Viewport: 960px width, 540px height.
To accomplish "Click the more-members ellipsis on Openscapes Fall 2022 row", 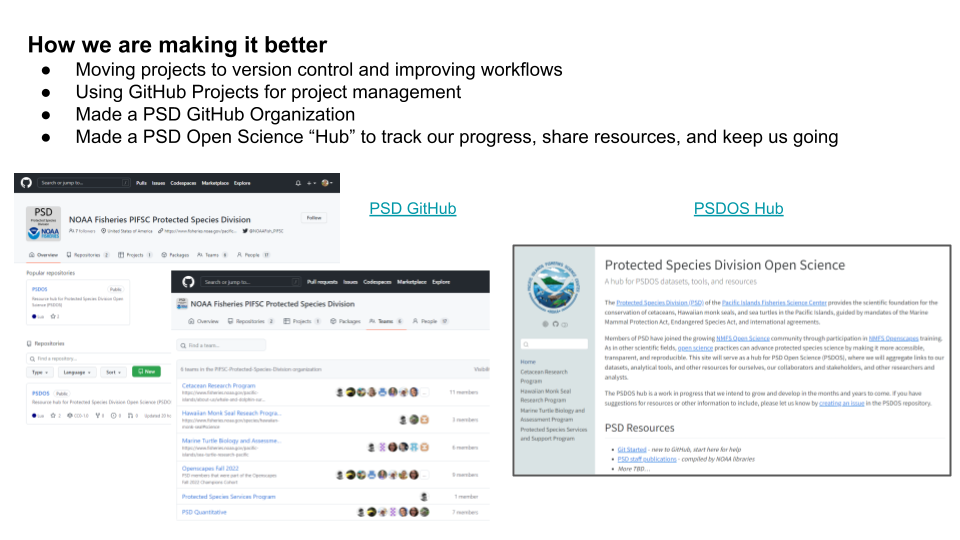I will 425,475.
